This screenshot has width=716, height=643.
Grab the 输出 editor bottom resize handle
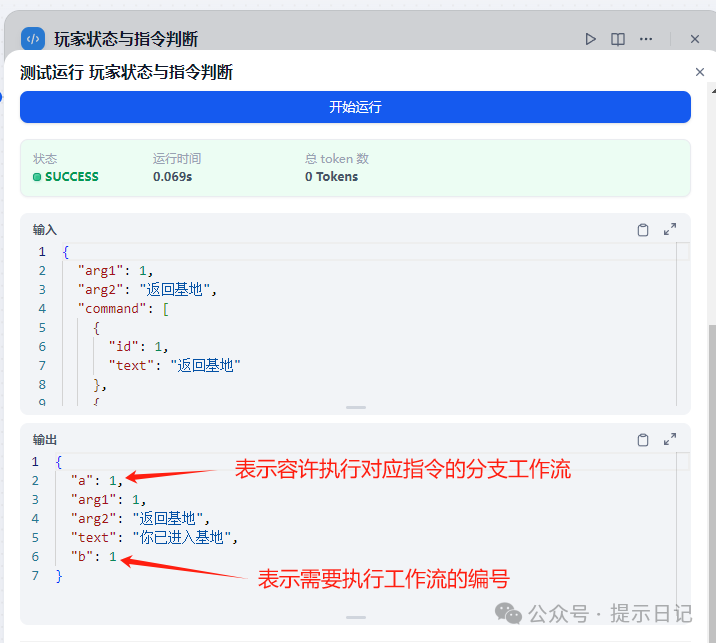356,617
